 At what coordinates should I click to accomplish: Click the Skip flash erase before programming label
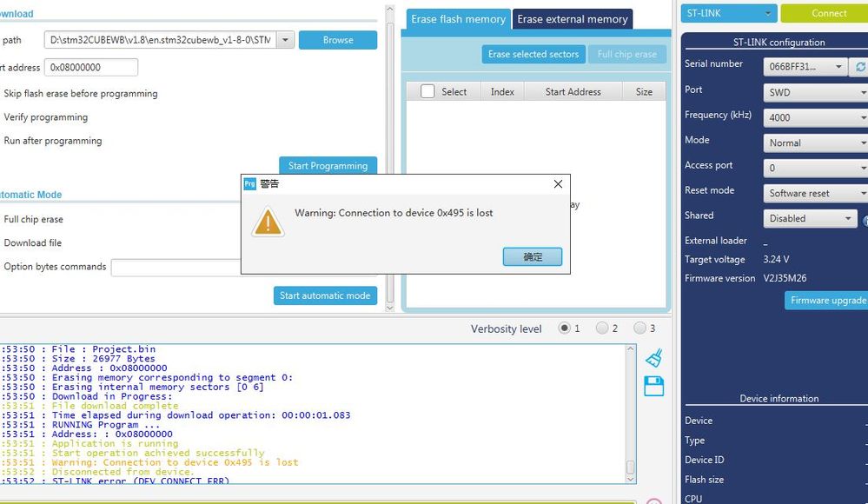(81, 94)
